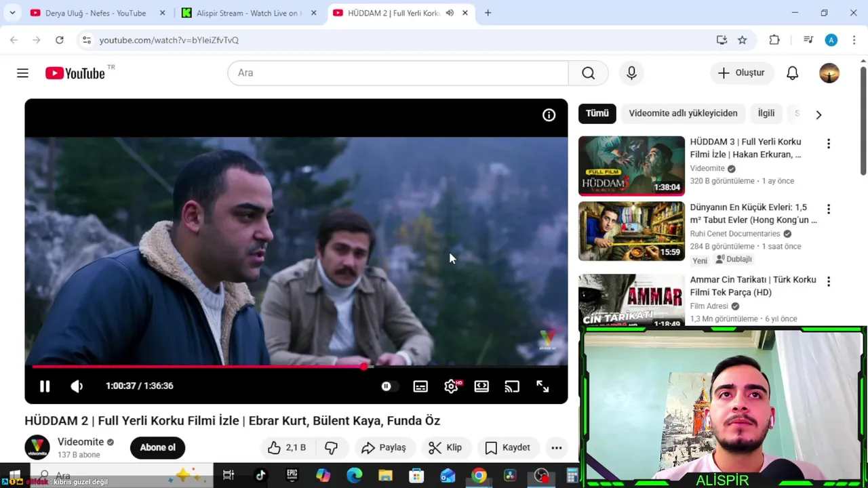
Task: Click the video progress bar scrubber
Action: click(364, 367)
